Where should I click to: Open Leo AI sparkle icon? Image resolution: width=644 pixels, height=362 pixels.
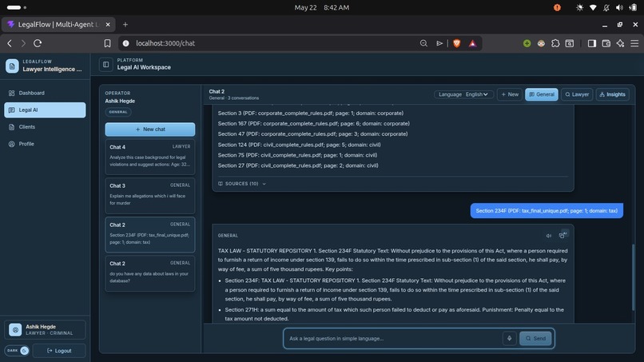tap(620, 43)
